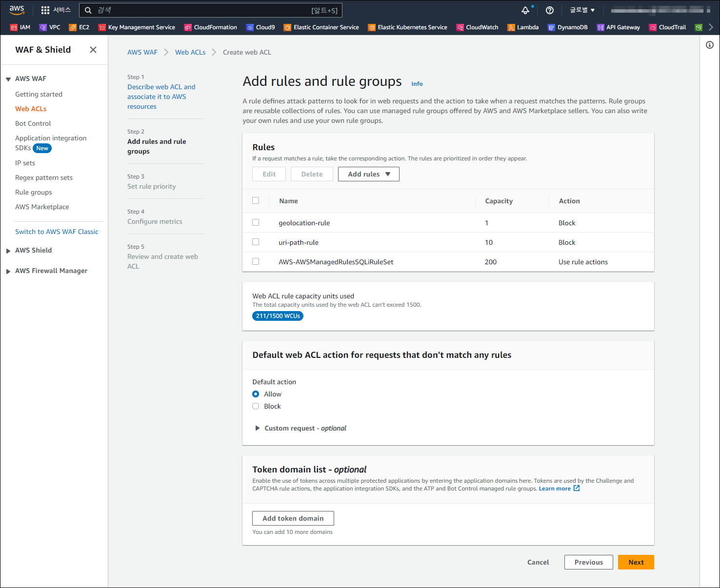The height and width of the screenshot is (588, 720).
Task: Open Elastic Container Service shortcut
Action: tap(321, 27)
